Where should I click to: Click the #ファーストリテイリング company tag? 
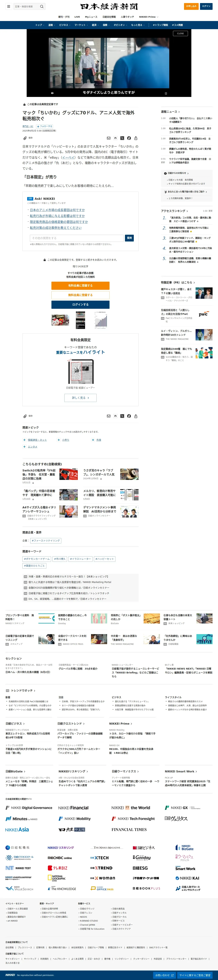tap(46, 541)
